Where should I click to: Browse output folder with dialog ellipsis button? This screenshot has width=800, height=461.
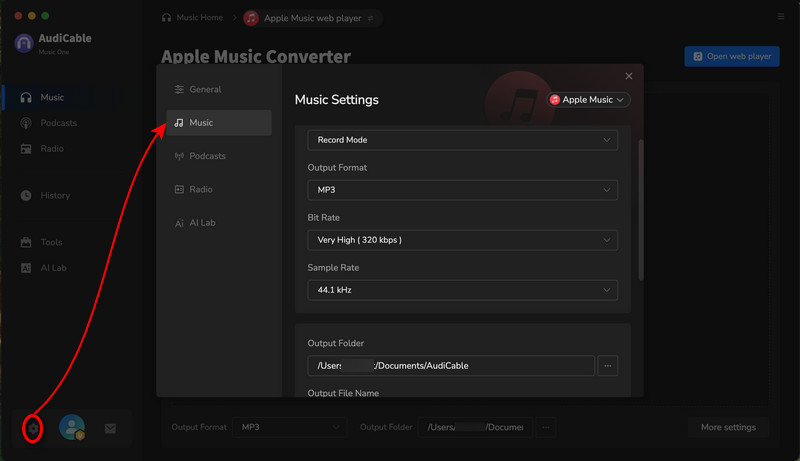[x=608, y=366]
